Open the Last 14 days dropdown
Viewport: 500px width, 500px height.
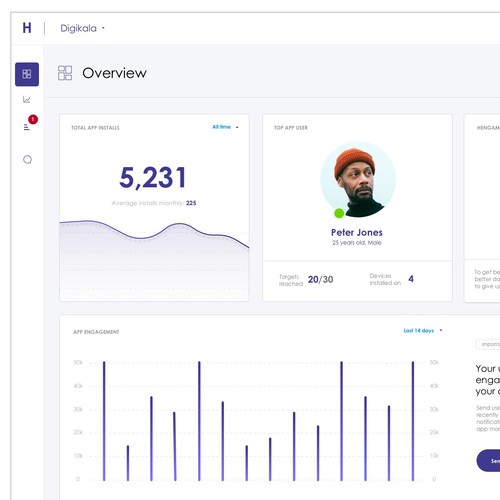tap(422, 331)
